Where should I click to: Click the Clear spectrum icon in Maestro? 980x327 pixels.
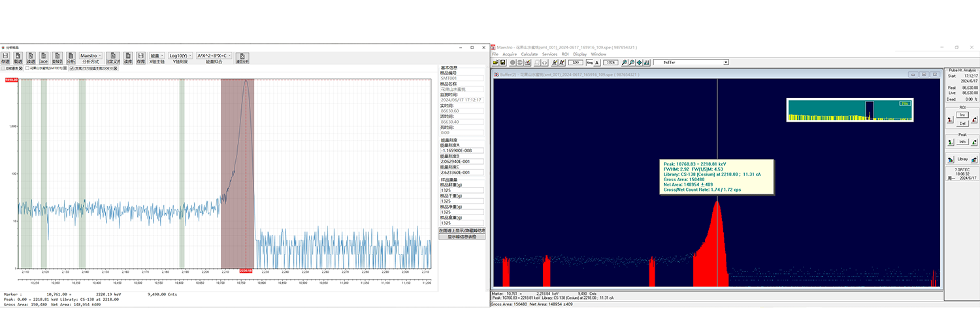point(527,62)
